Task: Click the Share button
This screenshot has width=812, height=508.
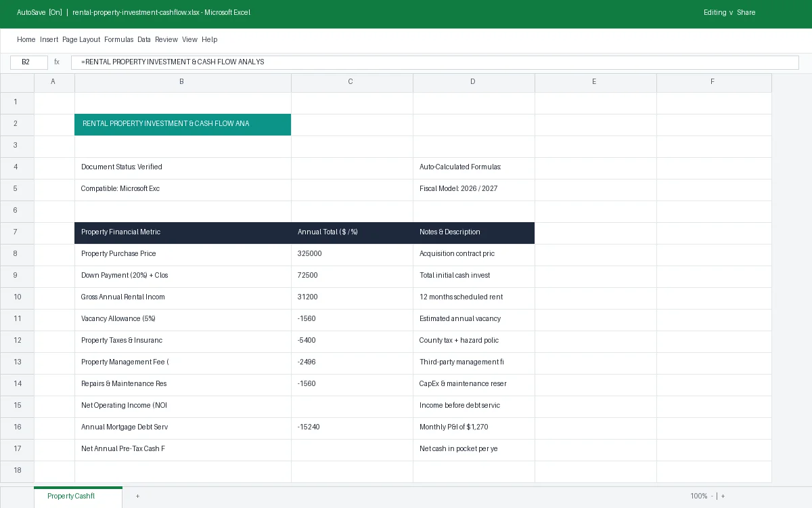Action: point(746,12)
